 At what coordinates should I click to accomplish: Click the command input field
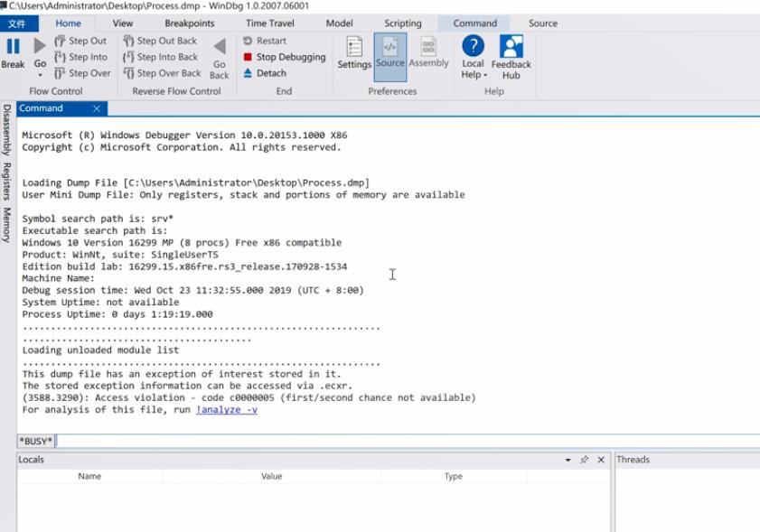408,441
